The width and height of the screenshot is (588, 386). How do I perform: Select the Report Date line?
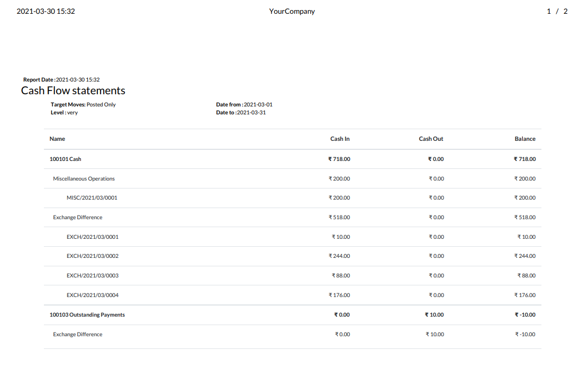click(x=61, y=79)
